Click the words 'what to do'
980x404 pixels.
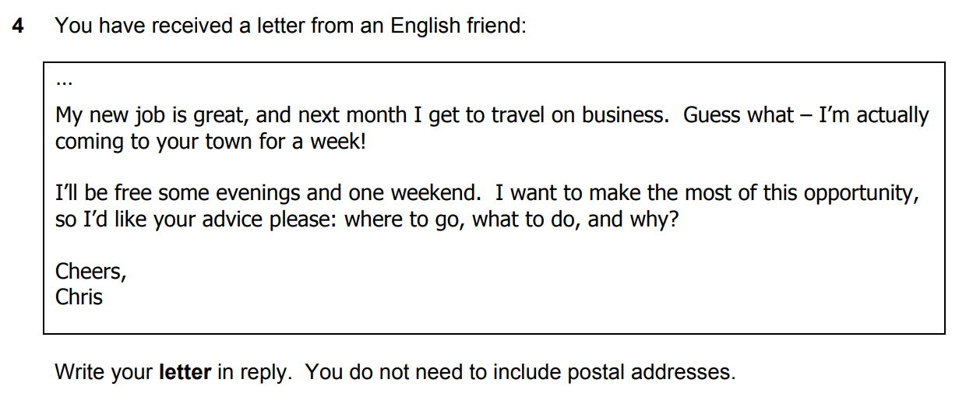coord(525,220)
